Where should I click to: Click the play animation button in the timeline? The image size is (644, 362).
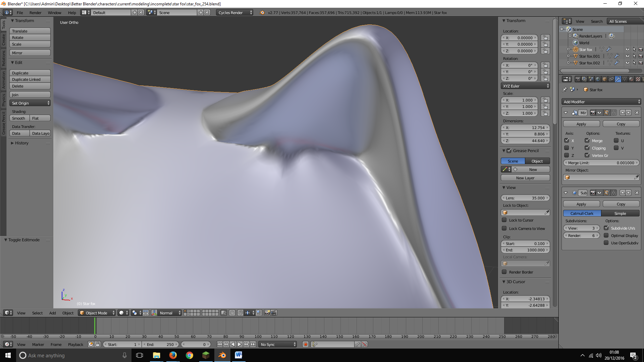click(x=239, y=344)
